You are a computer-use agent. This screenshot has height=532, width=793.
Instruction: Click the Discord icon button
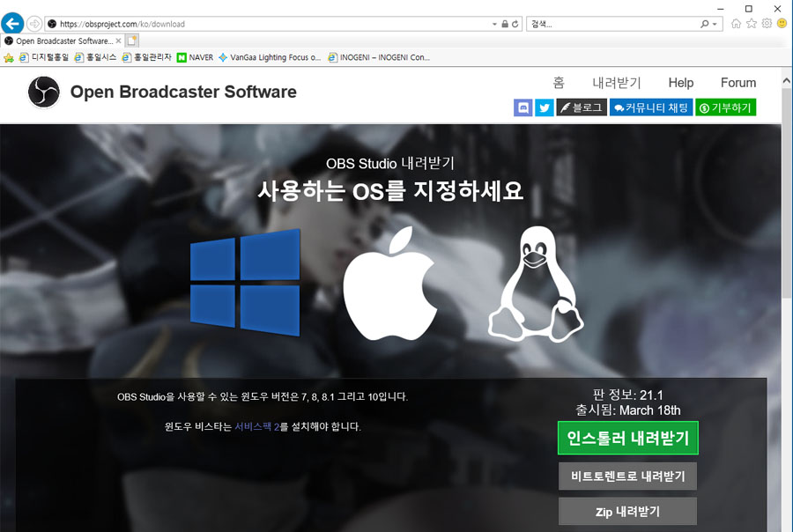click(x=522, y=107)
